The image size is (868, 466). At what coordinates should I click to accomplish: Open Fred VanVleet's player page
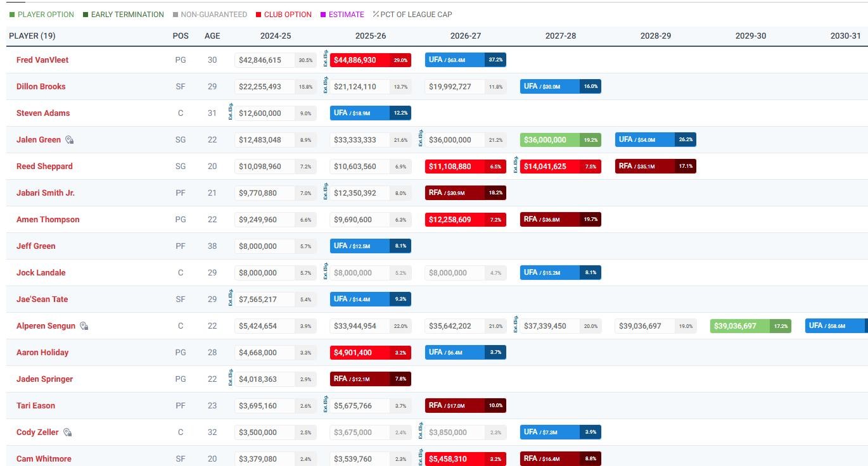pyautogui.click(x=42, y=60)
